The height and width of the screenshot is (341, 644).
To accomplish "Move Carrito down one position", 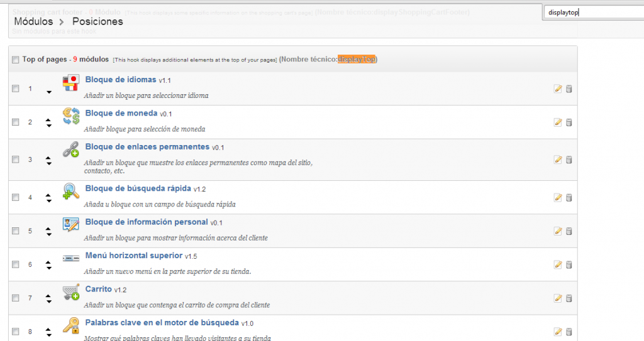I will (x=49, y=301).
